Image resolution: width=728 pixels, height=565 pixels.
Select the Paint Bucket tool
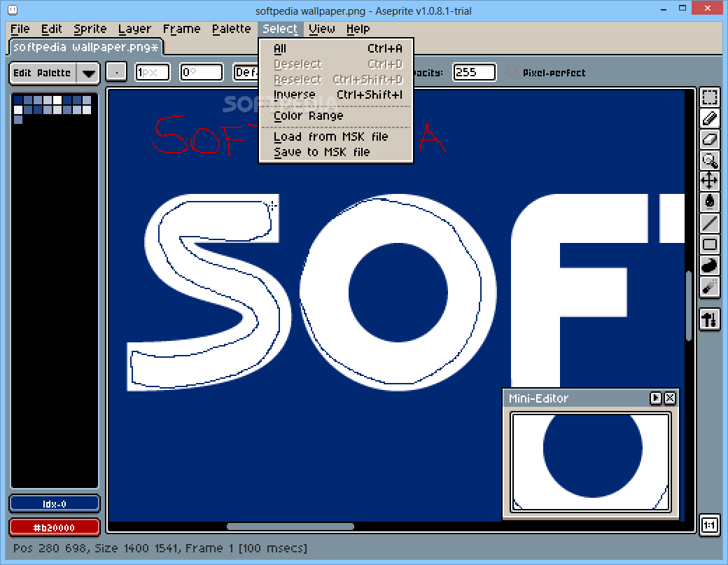point(709,202)
